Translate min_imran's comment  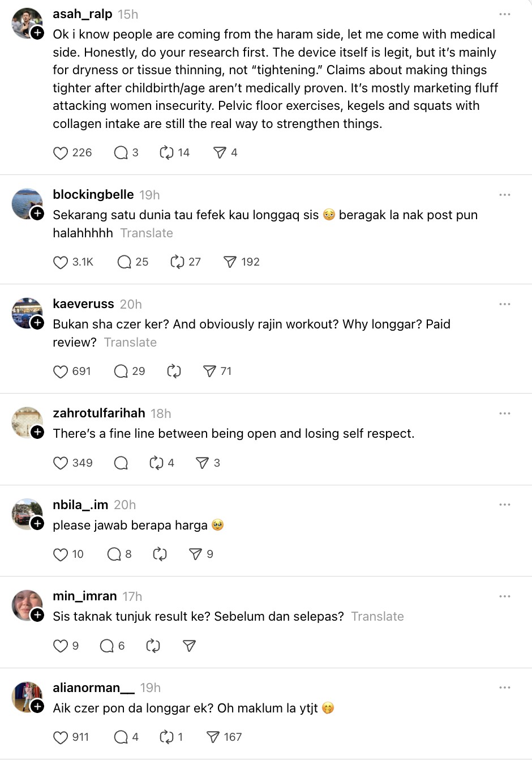point(377,616)
